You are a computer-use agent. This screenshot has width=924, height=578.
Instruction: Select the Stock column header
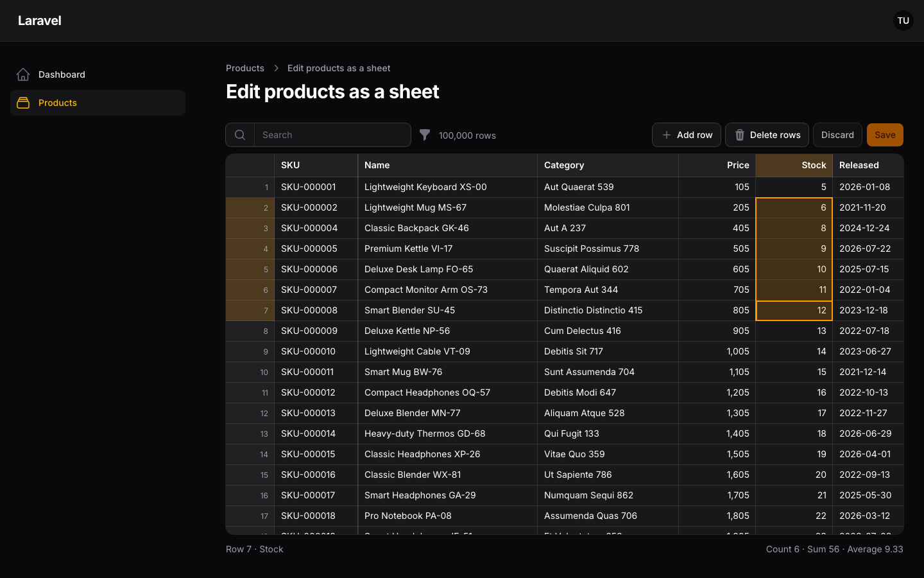click(x=794, y=165)
